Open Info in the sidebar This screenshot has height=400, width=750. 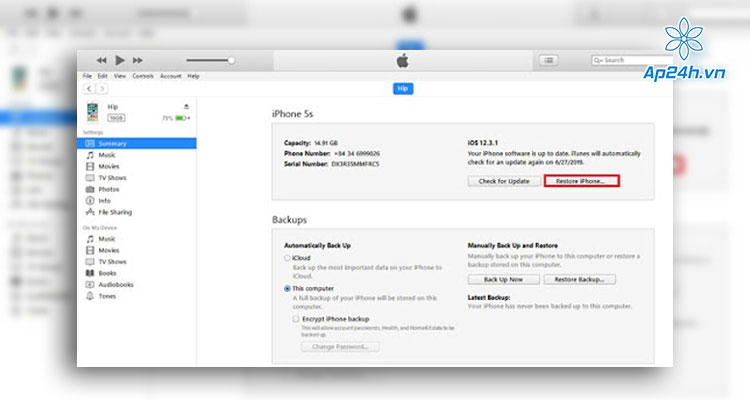coord(104,201)
